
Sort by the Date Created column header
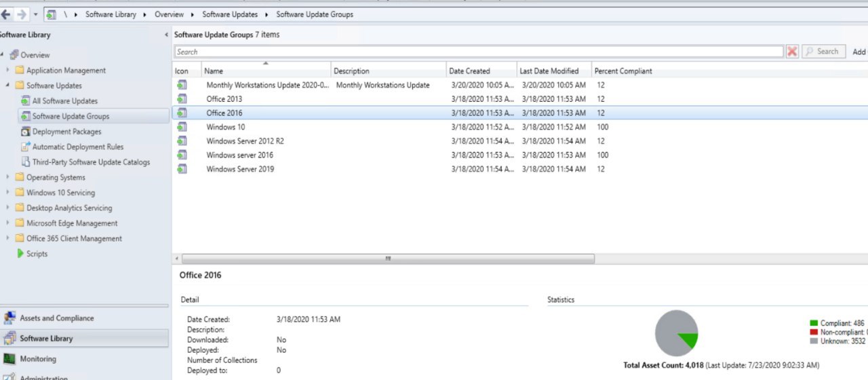(x=481, y=71)
